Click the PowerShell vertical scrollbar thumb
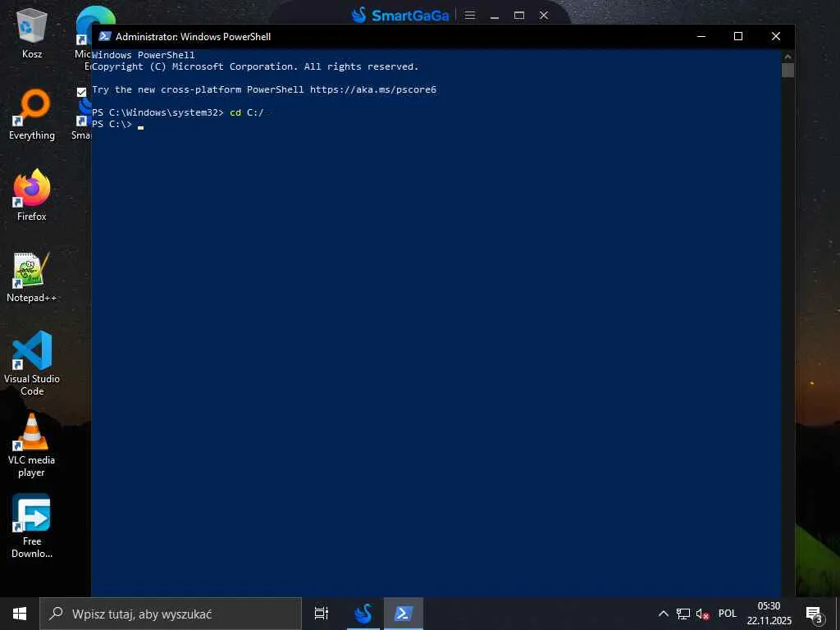 tap(787, 71)
